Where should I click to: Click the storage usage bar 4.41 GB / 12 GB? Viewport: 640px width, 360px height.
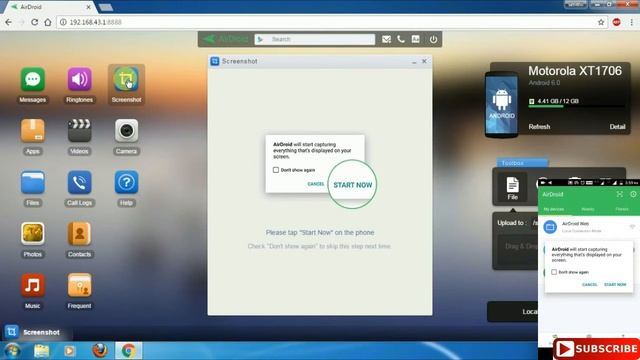tap(576, 106)
